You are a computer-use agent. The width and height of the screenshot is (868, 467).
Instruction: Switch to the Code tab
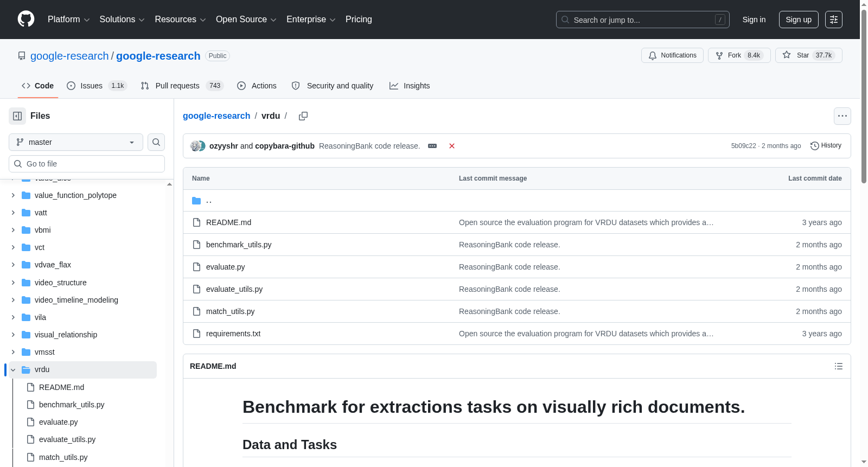coord(38,86)
